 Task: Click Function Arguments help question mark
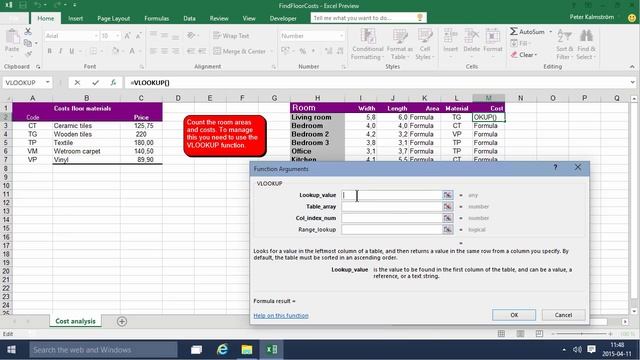click(x=555, y=167)
